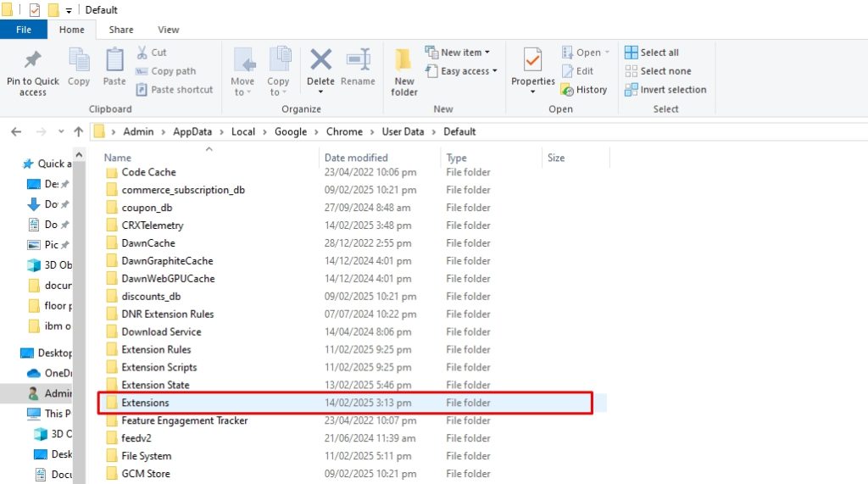Click Local in the address path
Viewport: 868px width, 484px height.
pyautogui.click(x=243, y=131)
